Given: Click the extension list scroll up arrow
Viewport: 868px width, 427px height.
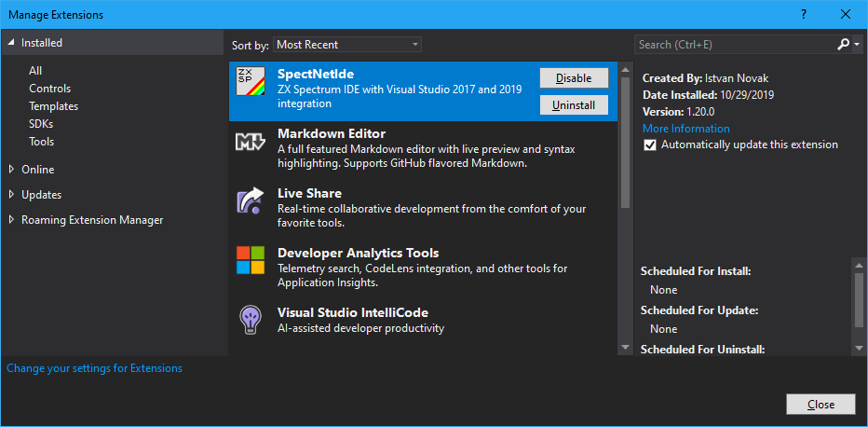Looking at the screenshot, I should pos(626,70).
